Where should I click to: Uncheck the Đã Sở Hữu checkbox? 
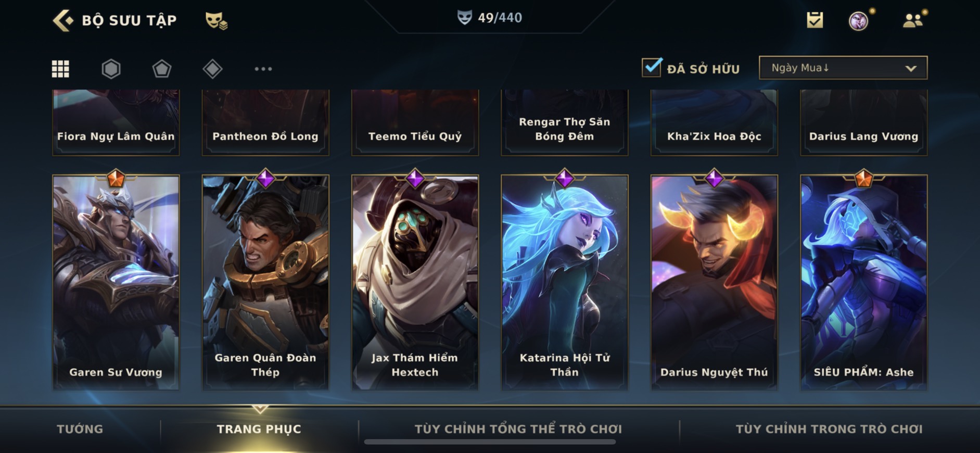tap(652, 68)
